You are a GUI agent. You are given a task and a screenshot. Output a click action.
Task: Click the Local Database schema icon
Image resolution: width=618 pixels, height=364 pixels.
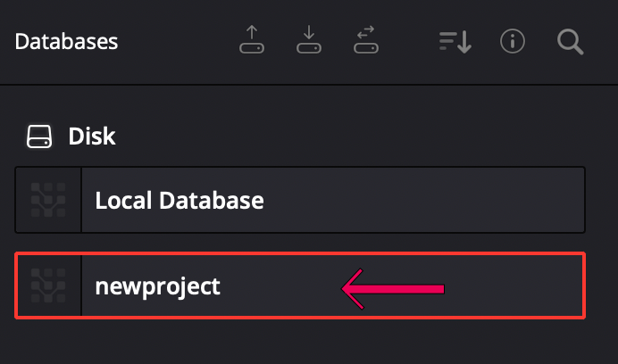tap(48, 200)
